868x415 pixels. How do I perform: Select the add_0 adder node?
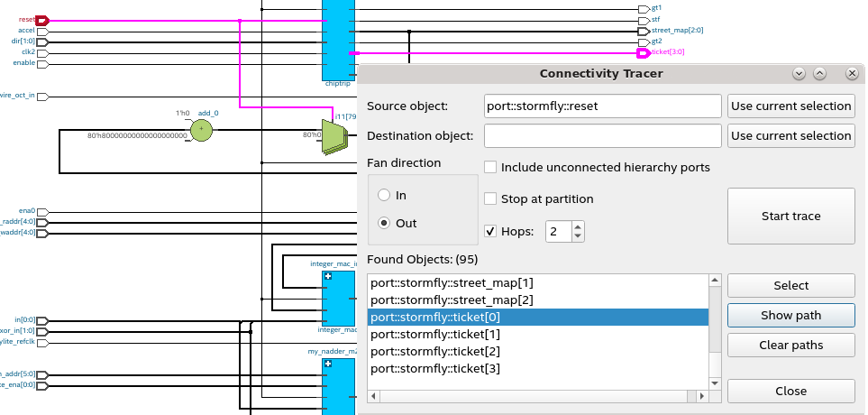point(202,130)
